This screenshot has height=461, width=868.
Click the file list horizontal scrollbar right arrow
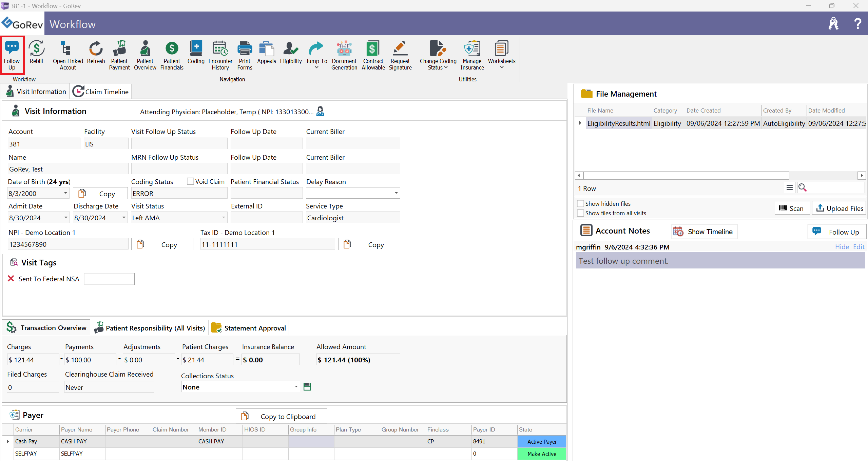(x=862, y=175)
